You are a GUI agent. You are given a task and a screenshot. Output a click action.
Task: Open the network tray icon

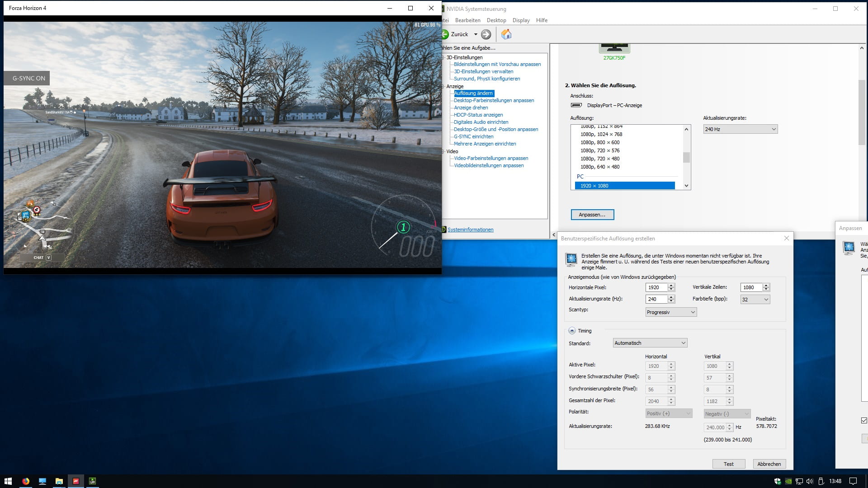tap(799, 481)
